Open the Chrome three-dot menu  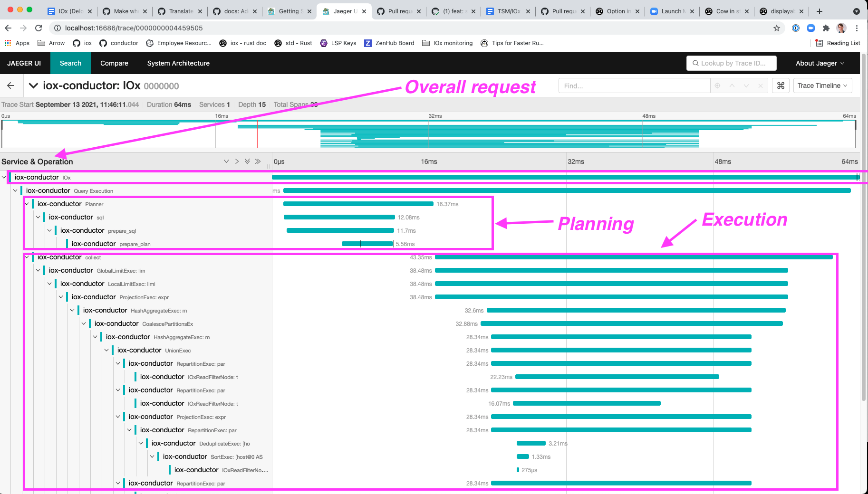pyautogui.click(x=857, y=28)
